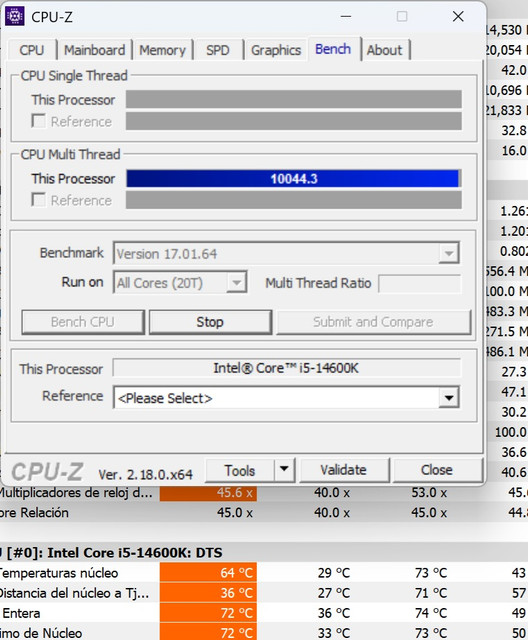The image size is (528, 640).
Task: Select the Temperaturas núcleo row label
Action: click(60, 573)
